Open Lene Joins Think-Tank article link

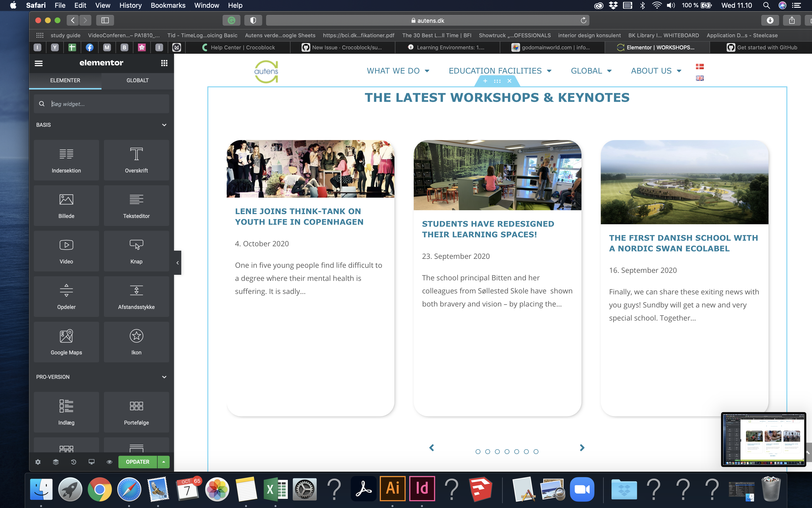pos(299,216)
